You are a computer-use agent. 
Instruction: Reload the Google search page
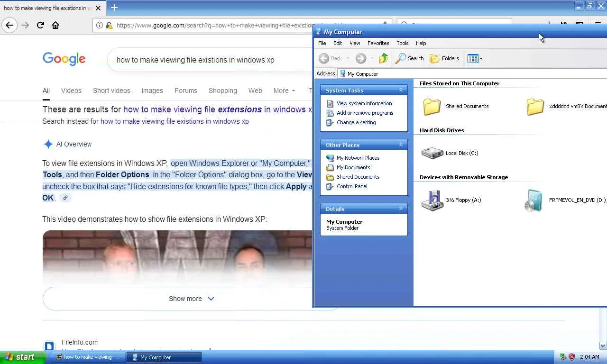click(x=40, y=25)
